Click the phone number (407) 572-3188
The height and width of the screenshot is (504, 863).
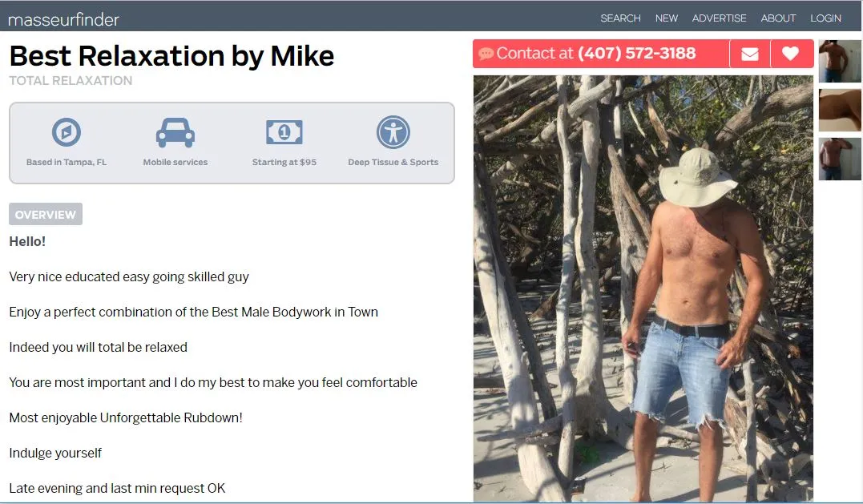click(636, 54)
